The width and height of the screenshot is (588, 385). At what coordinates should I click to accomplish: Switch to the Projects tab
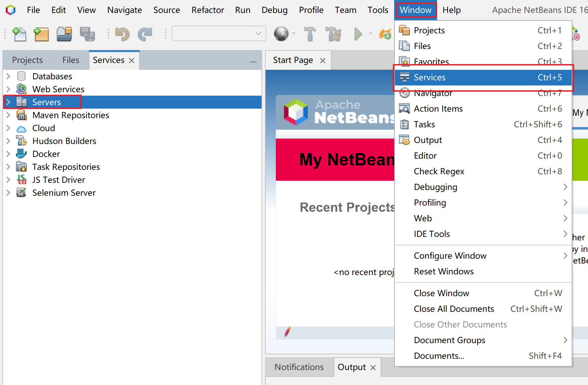click(x=28, y=60)
